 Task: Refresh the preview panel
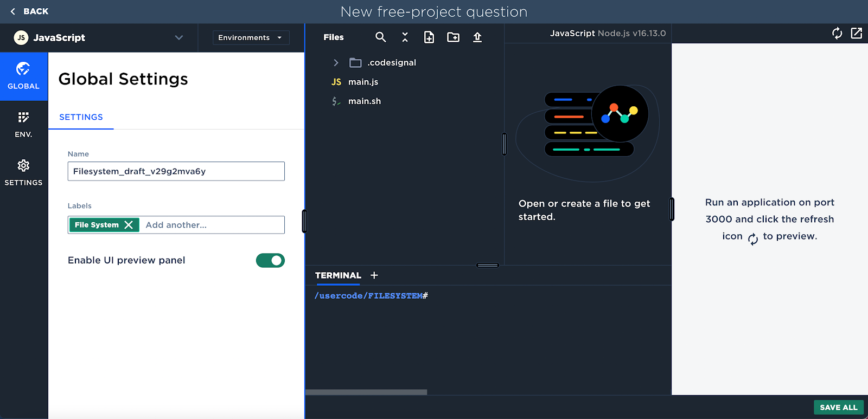[837, 33]
